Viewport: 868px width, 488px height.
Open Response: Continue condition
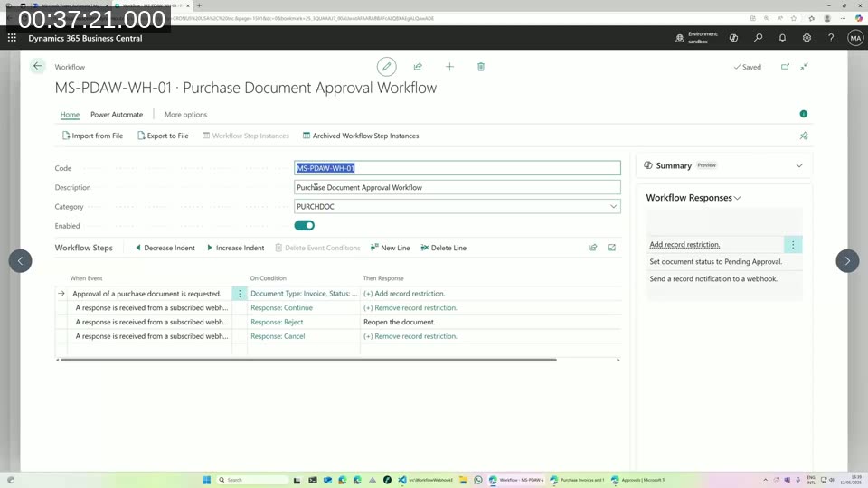[x=282, y=307]
